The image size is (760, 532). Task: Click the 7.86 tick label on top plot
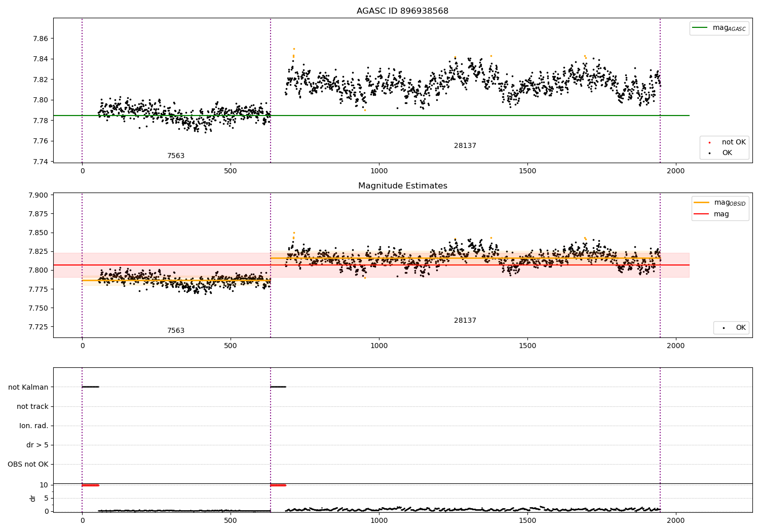coord(41,39)
